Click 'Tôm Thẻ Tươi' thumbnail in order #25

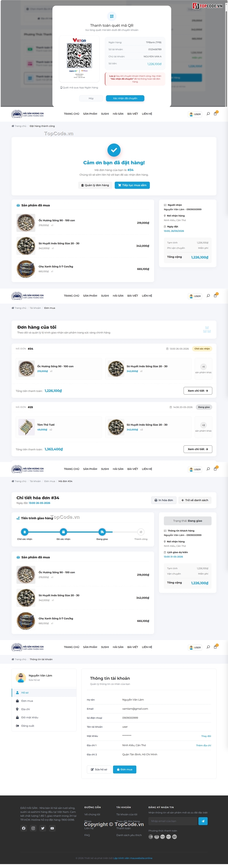(26, 427)
